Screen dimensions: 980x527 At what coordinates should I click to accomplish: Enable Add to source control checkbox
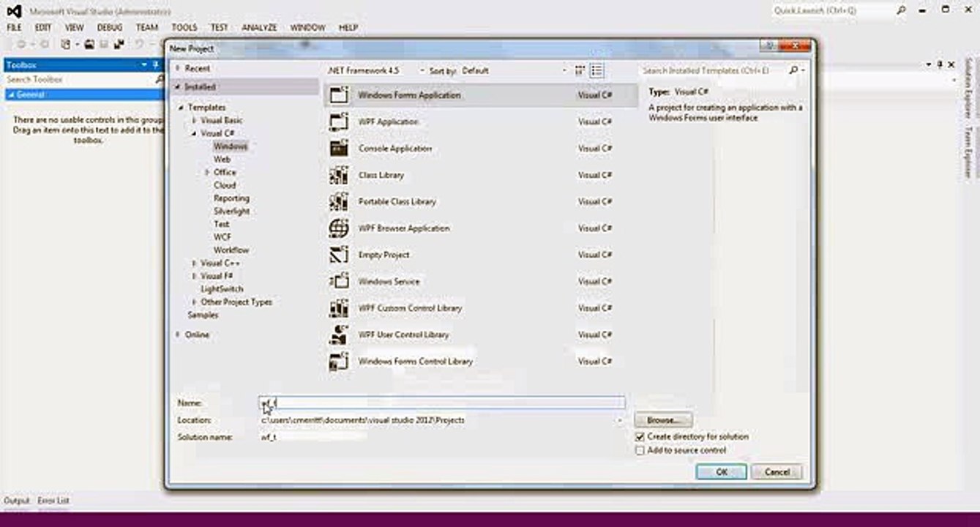pyautogui.click(x=640, y=451)
